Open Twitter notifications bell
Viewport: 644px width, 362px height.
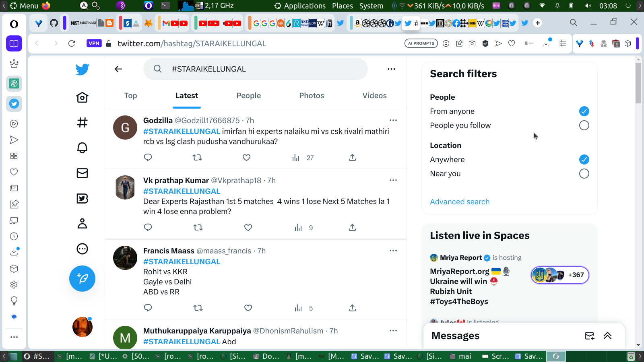82,148
